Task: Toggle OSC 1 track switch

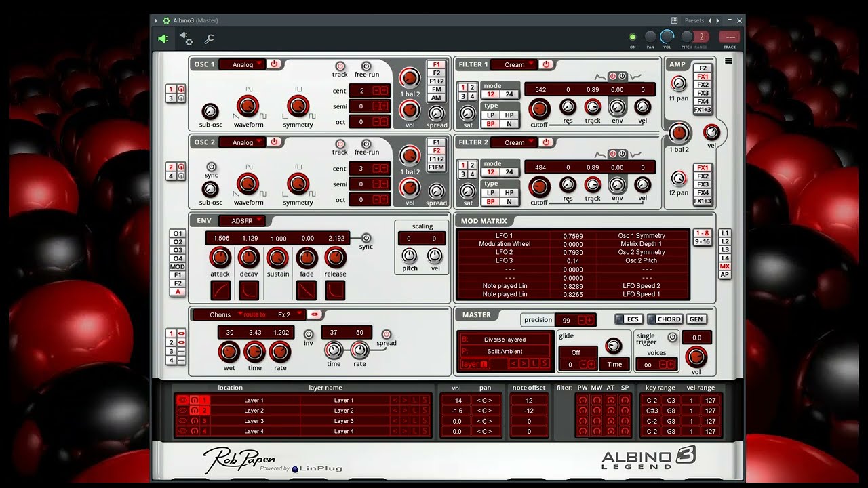Action: click(340, 66)
